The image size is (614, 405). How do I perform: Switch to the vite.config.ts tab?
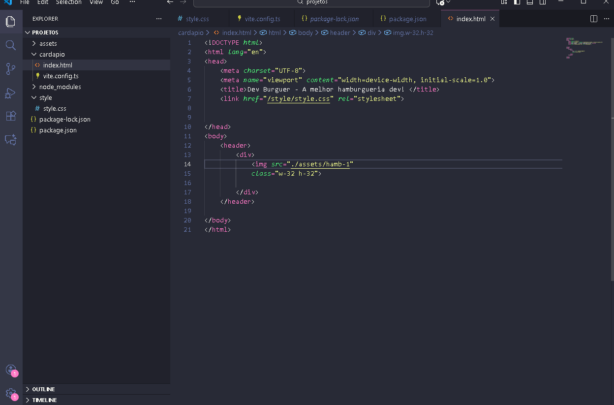coord(263,19)
